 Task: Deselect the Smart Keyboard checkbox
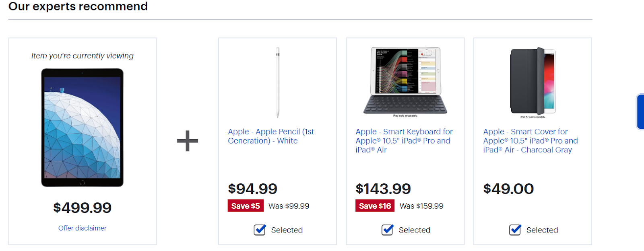[388, 230]
